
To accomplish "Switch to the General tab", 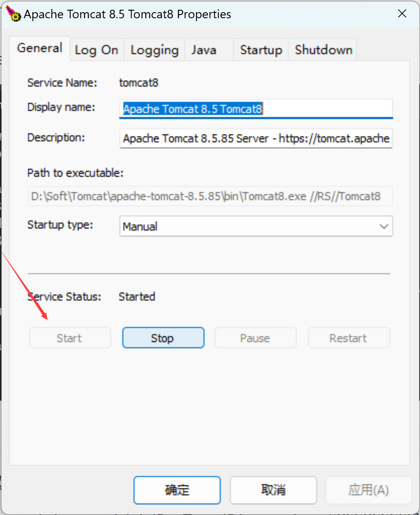I will (x=40, y=48).
